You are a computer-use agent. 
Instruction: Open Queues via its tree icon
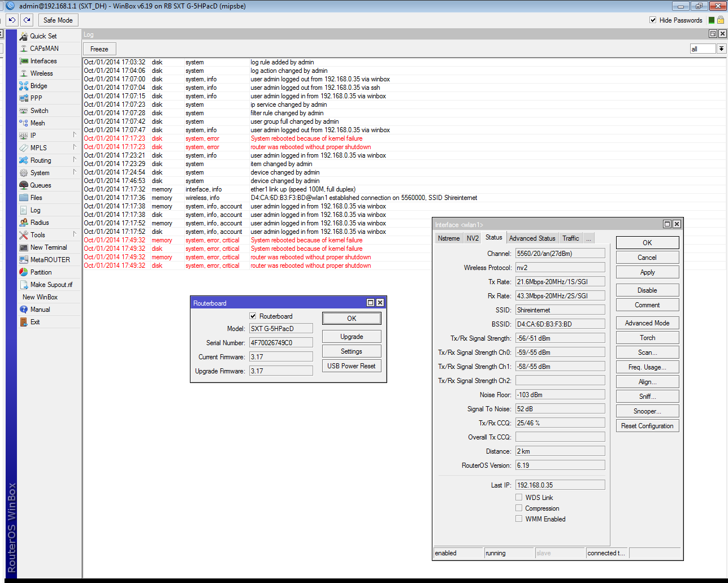click(24, 185)
